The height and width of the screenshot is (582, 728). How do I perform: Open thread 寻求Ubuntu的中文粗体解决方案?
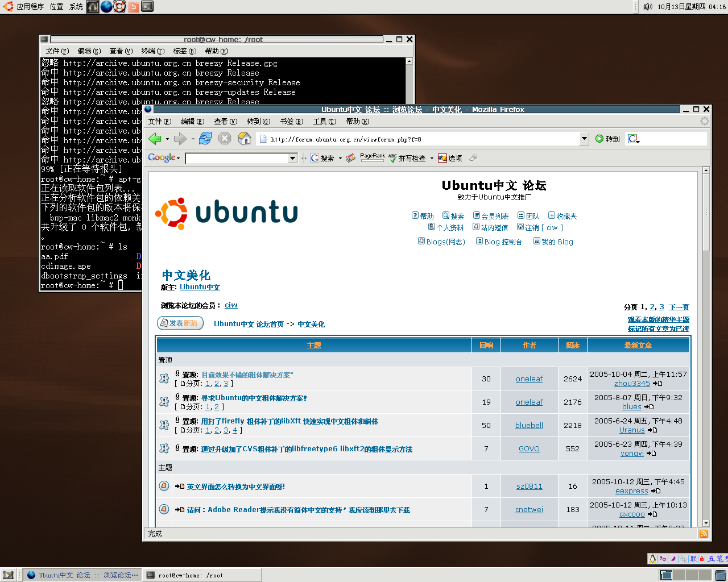click(x=254, y=398)
